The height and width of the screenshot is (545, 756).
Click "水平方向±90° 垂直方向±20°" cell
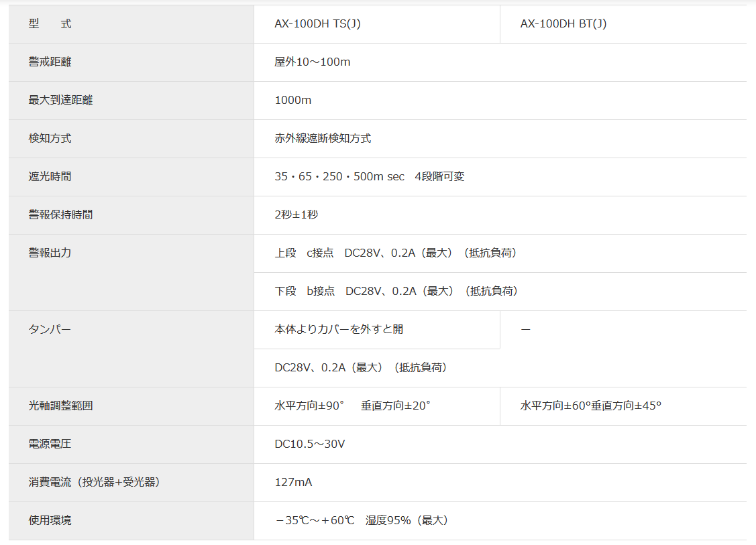coord(377,406)
